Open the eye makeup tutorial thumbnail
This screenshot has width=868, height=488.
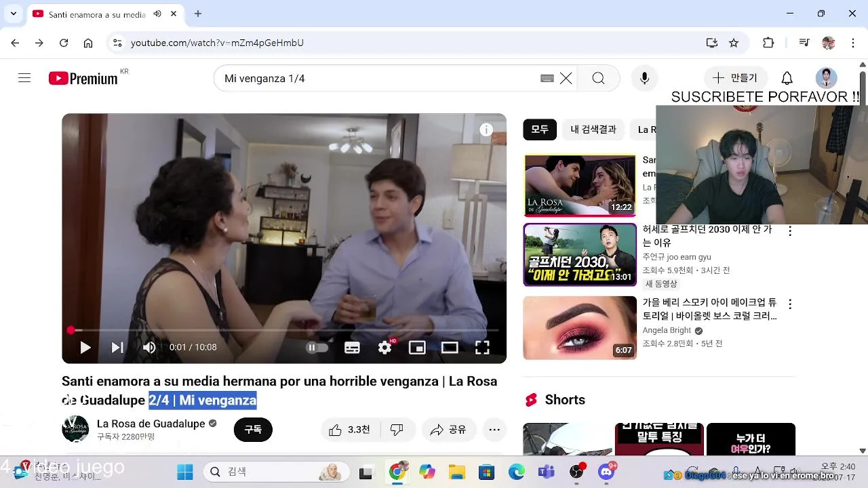pyautogui.click(x=580, y=328)
